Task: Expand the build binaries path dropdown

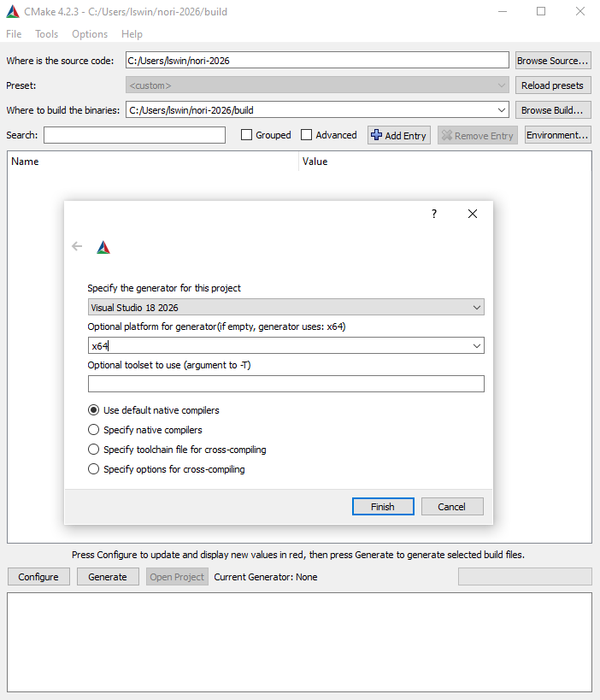Action: coord(501,110)
